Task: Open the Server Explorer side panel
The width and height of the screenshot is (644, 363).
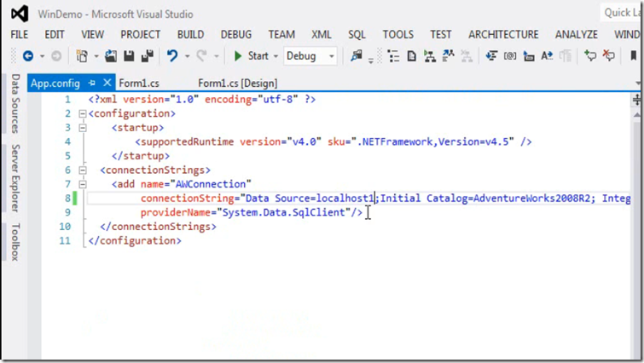Action: point(15,178)
